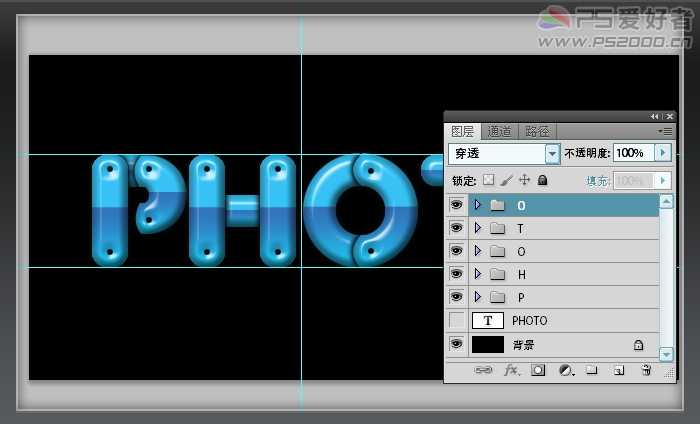Toggle the lock transparent pixels option
Screen dimensions: 700x424
coord(489,180)
